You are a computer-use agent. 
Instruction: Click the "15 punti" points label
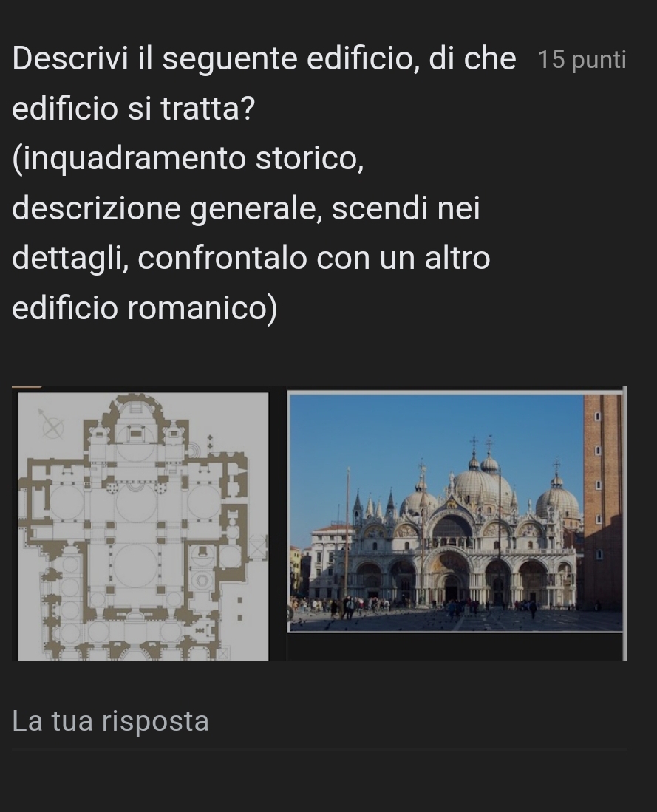coord(582,60)
